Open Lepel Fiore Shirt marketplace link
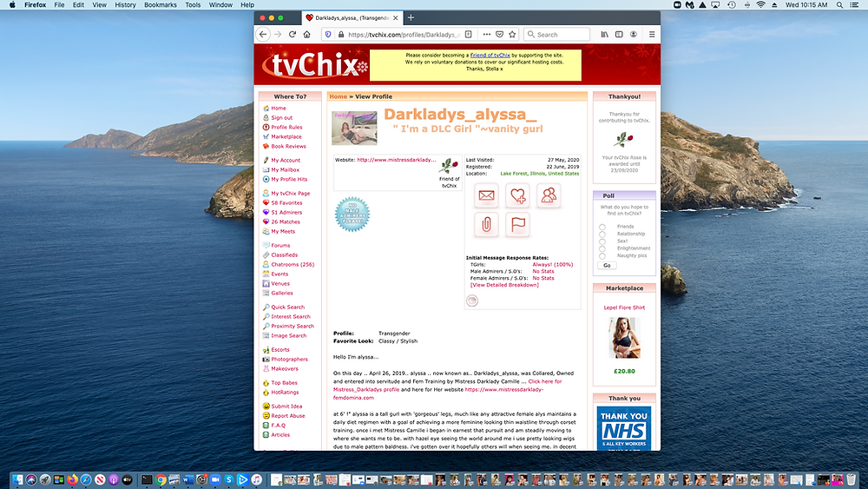 coord(624,307)
